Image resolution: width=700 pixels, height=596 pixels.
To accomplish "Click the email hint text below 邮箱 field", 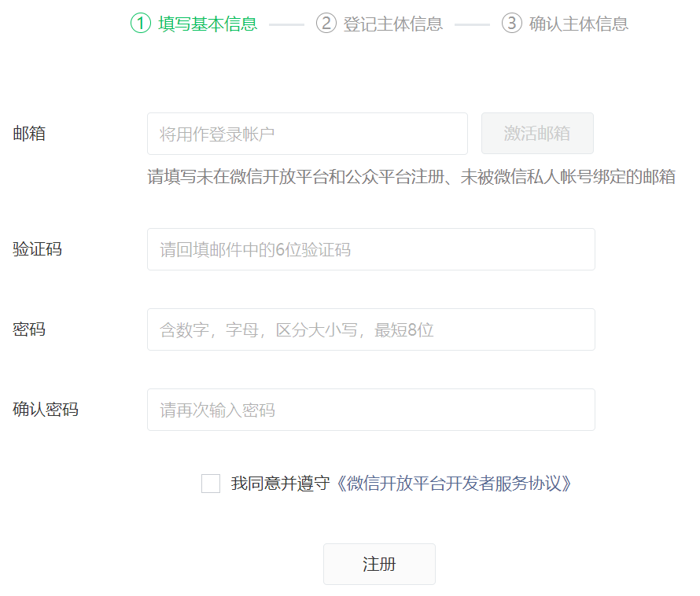I will coord(411,177).
